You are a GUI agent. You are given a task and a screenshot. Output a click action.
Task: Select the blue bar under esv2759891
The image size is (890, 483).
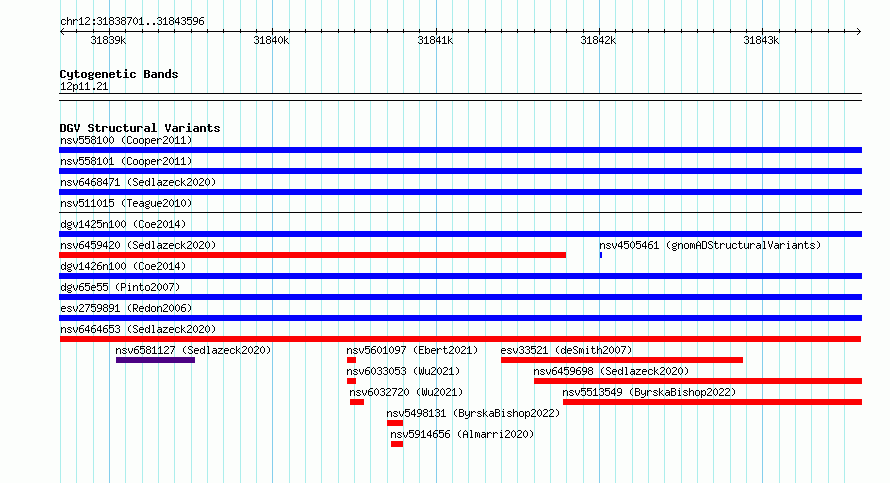click(x=460, y=318)
